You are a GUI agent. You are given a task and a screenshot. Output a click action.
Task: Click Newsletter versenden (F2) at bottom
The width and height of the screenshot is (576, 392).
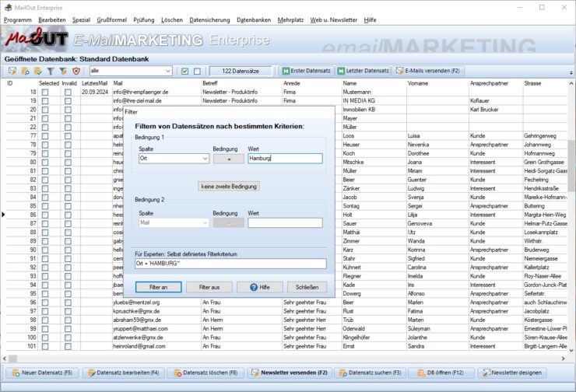point(289,373)
